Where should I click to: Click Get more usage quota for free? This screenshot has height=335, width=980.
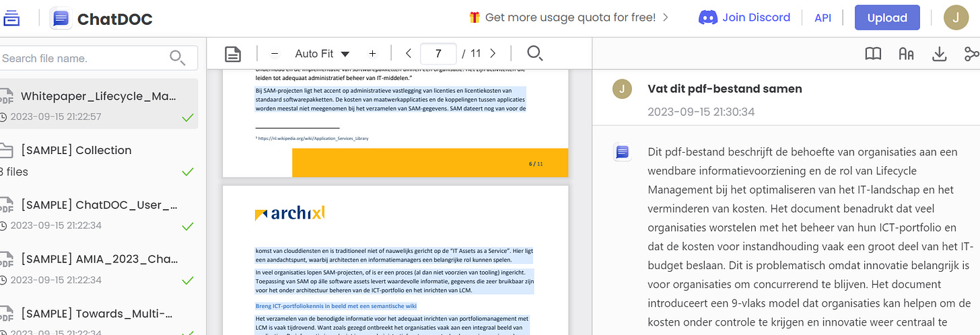click(x=570, y=17)
